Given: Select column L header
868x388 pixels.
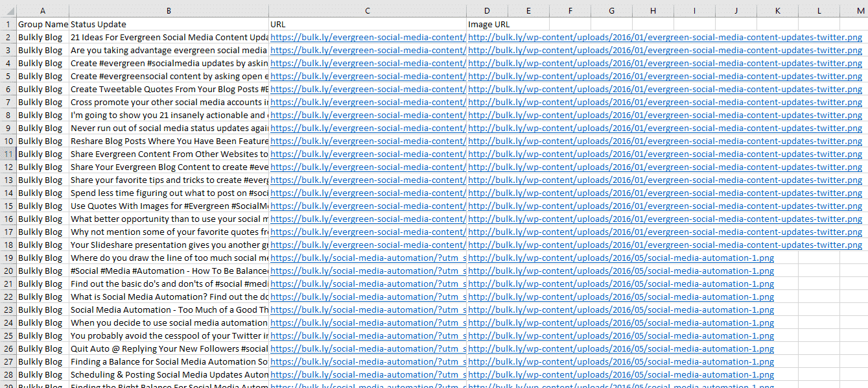Looking at the screenshot, I should click(x=819, y=10).
